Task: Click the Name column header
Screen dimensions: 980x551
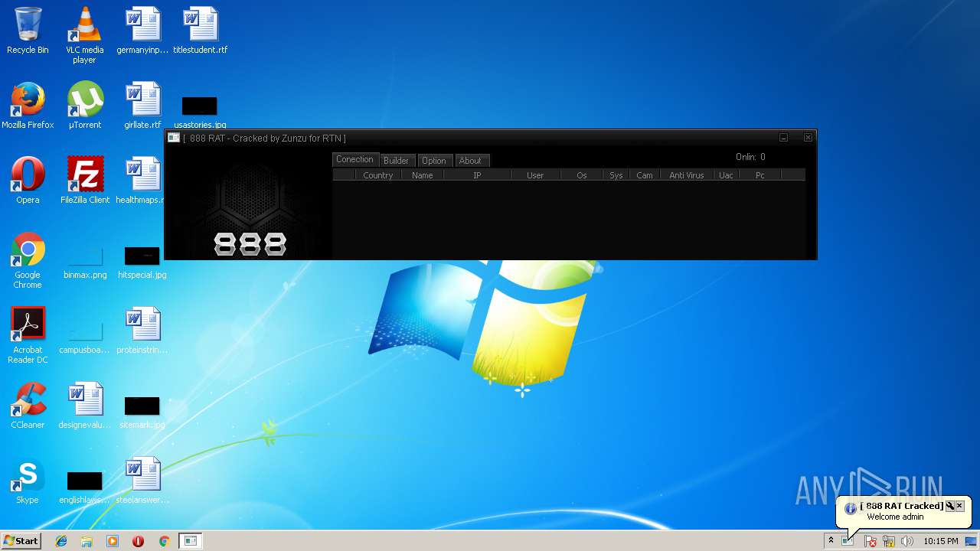Action: pos(422,175)
